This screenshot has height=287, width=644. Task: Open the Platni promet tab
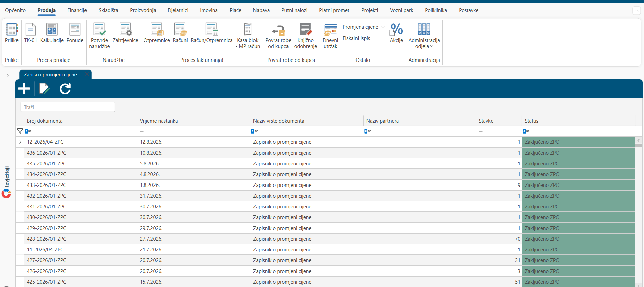(x=334, y=10)
